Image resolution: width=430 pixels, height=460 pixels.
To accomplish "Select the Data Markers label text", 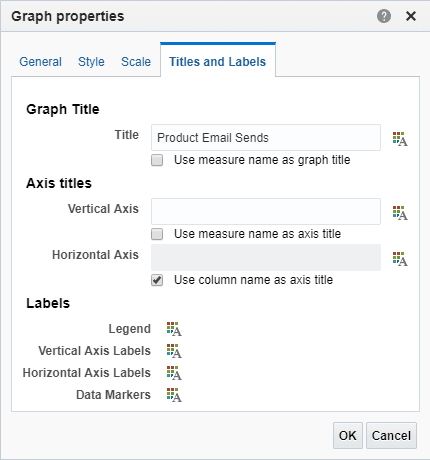I will click(113, 395).
